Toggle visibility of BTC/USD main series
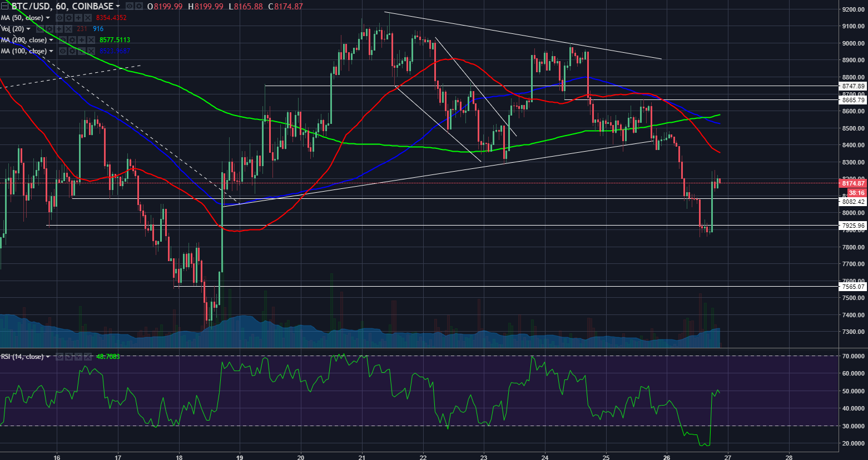 129,6
